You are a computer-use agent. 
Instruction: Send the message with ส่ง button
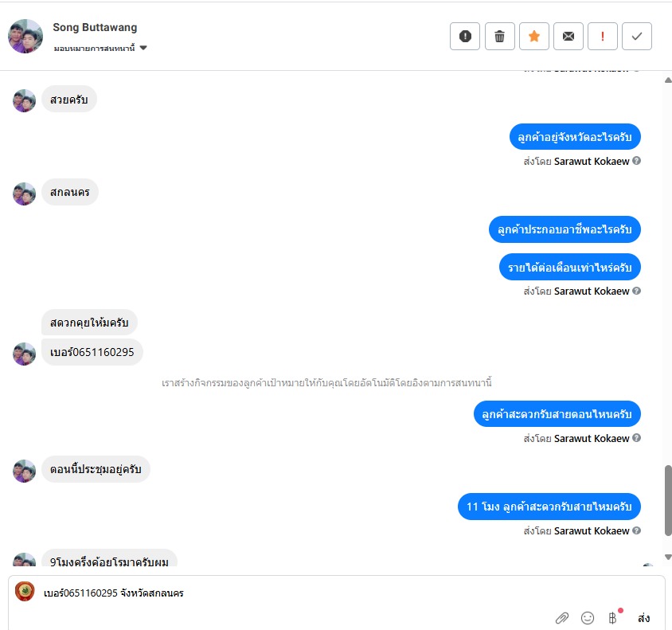pos(643,617)
